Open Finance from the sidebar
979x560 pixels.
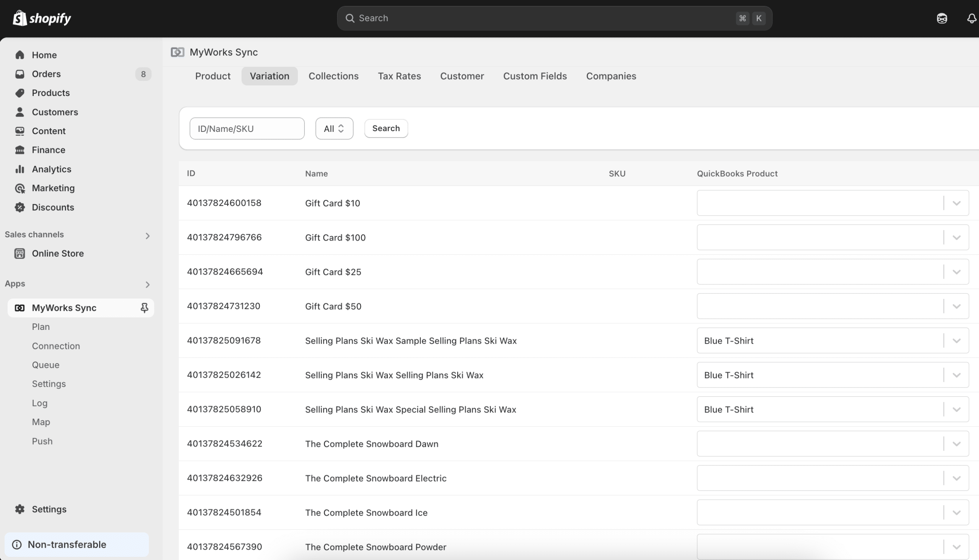coord(49,149)
